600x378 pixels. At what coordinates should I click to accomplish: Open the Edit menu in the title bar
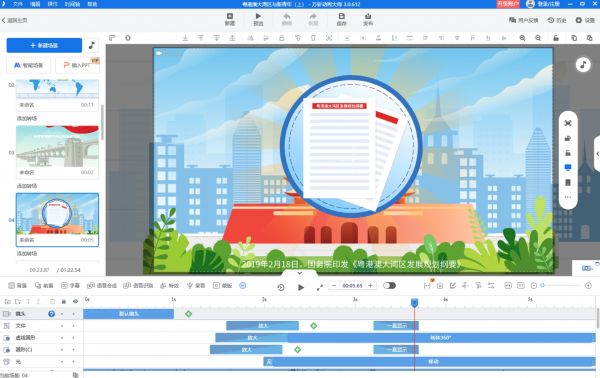point(35,4)
